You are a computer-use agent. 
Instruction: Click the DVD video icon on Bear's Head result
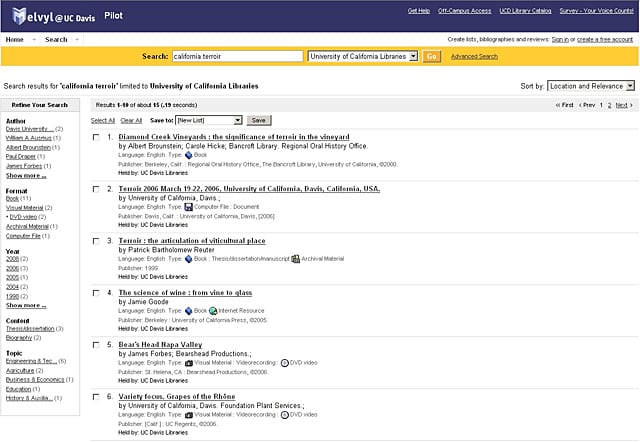click(284, 362)
